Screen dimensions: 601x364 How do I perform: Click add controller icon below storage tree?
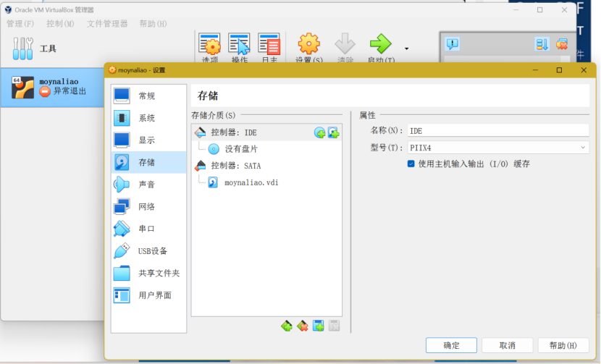[x=286, y=326]
